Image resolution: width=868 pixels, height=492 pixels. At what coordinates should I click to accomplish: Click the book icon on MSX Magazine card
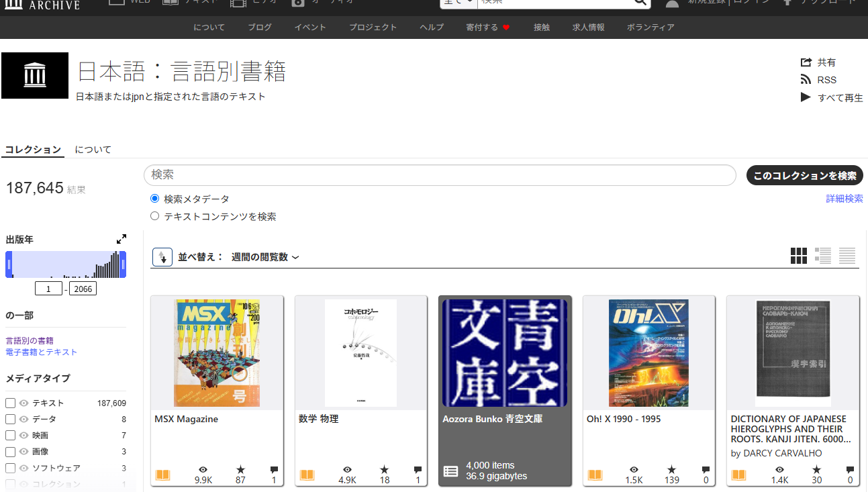pyautogui.click(x=162, y=475)
